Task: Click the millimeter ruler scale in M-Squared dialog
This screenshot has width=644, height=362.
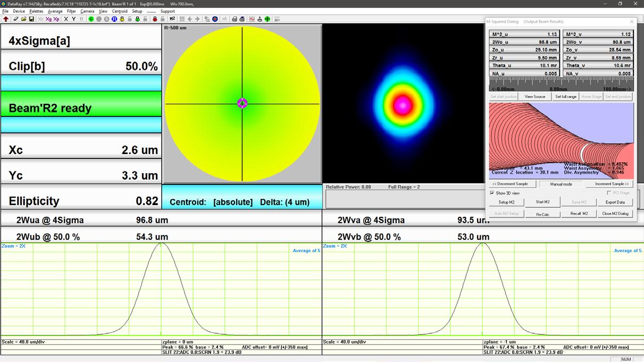Action: coord(561,85)
